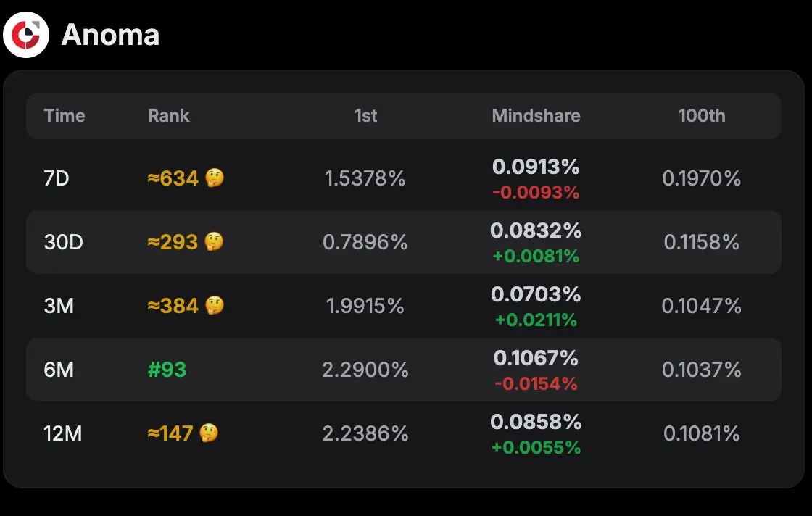Select the 6M time label

(59, 370)
